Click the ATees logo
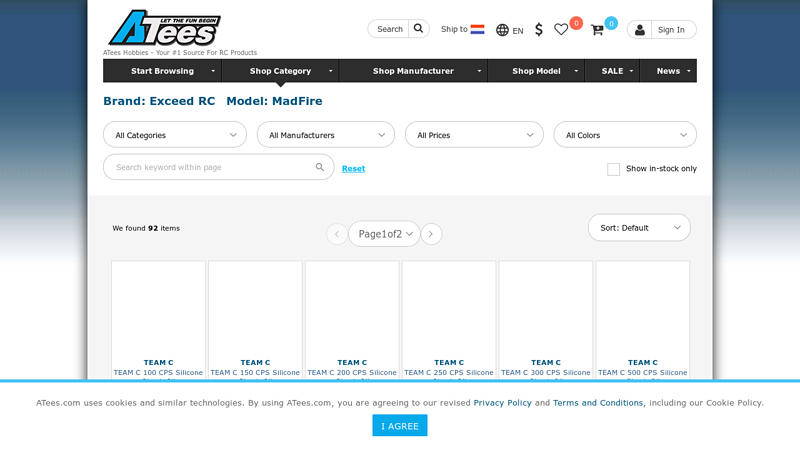800x450 pixels. tap(164, 28)
